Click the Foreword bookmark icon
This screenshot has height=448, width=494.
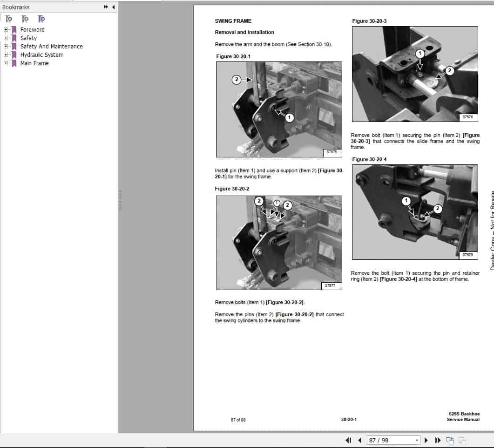click(14, 29)
